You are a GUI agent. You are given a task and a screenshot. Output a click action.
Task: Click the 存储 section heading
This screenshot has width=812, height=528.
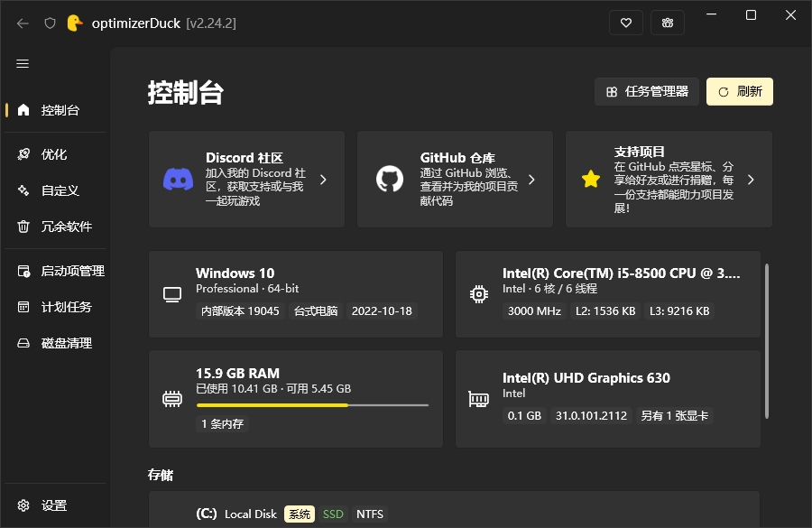pyautogui.click(x=161, y=475)
